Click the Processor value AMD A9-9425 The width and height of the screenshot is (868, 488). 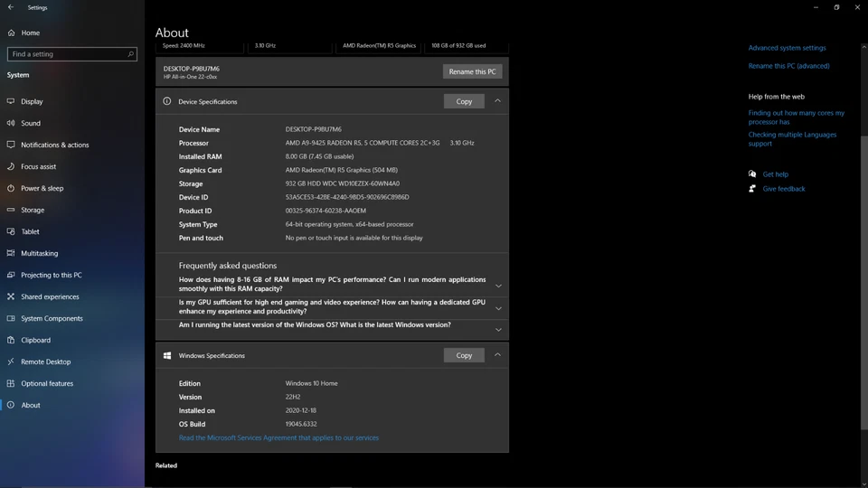point(362,143)
